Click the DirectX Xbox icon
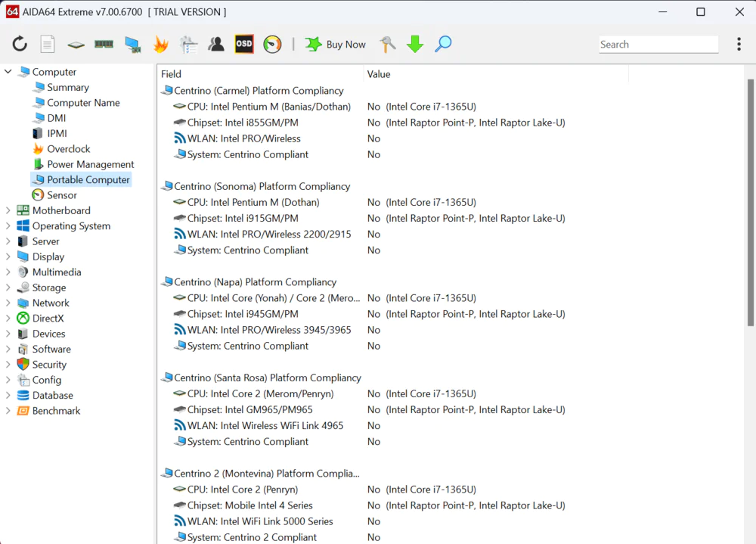 tap(23, 319)
